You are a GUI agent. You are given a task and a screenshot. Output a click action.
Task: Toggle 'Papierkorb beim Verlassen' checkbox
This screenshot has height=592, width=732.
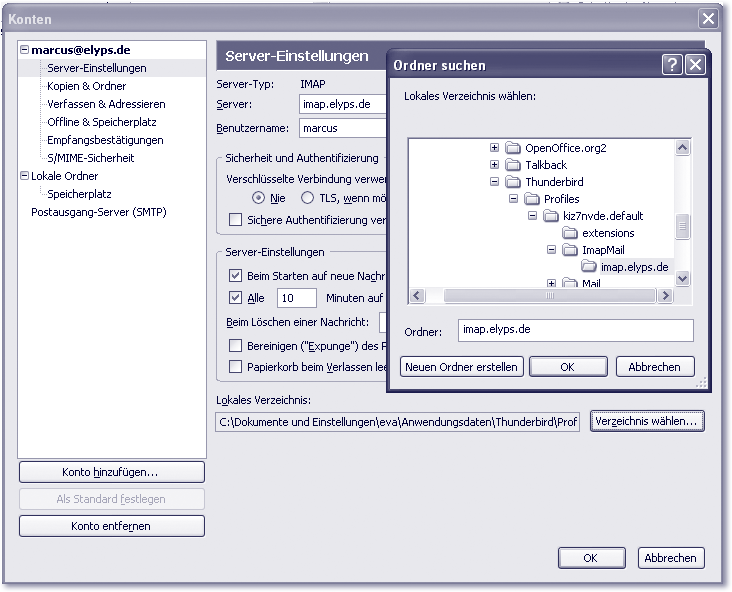tap(236, 367)
